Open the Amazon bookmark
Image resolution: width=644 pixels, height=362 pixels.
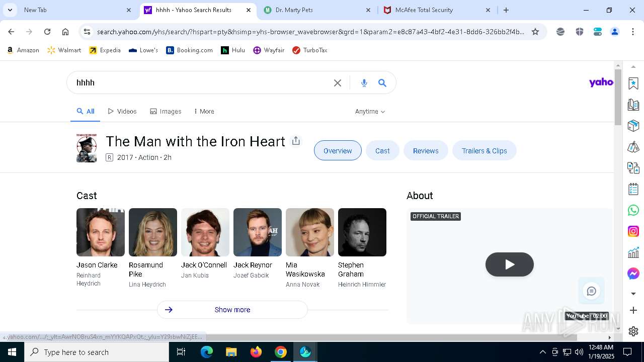tap(23, 50)
